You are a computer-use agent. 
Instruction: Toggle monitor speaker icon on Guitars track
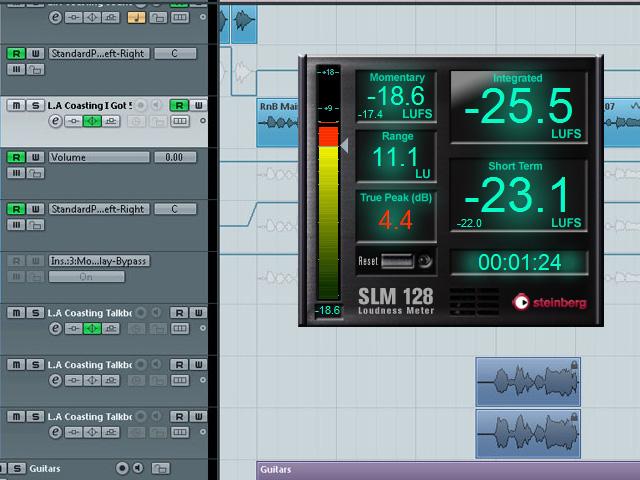click(x=138, y=468)
